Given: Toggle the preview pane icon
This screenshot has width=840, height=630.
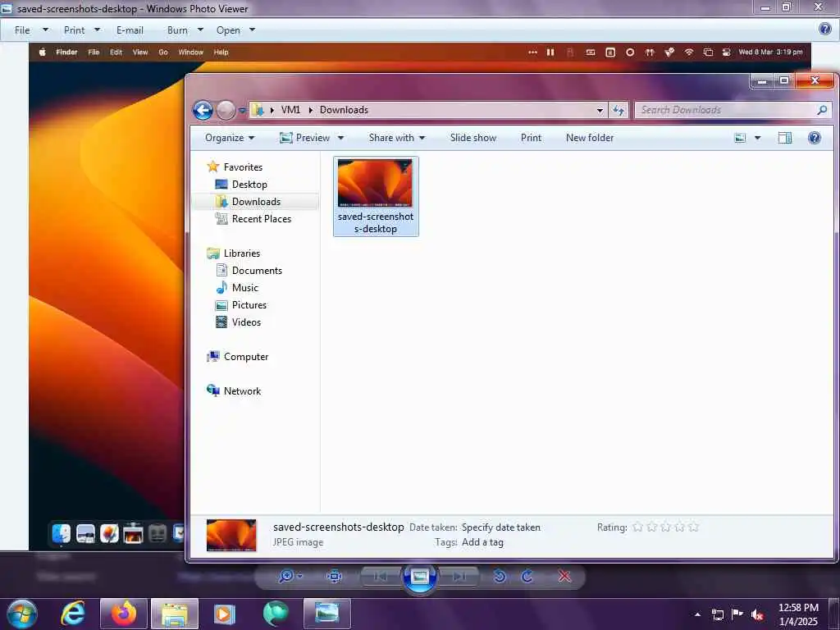Looking at the screenshot, I should point(785,138).
